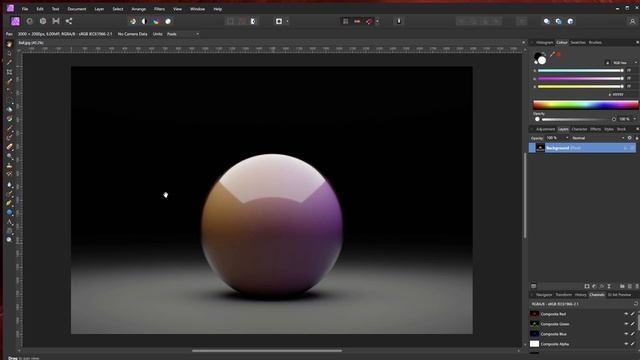Image resolution: width=640 pixels, height=360 pixels.
Task: Click the colour picker eyedropper in Colour panel
Action: (x=552, y=54)
